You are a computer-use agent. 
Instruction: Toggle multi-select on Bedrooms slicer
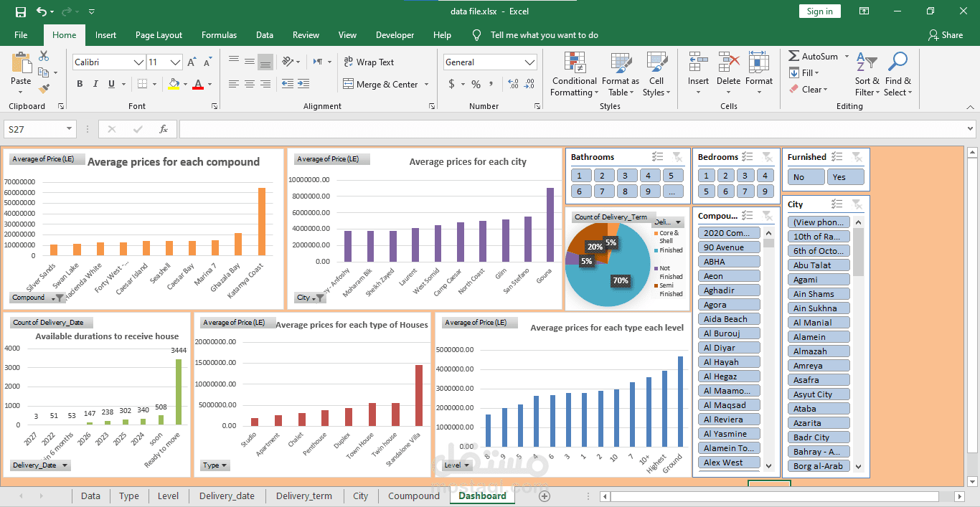pyautogui.click(x=748, y=157)
